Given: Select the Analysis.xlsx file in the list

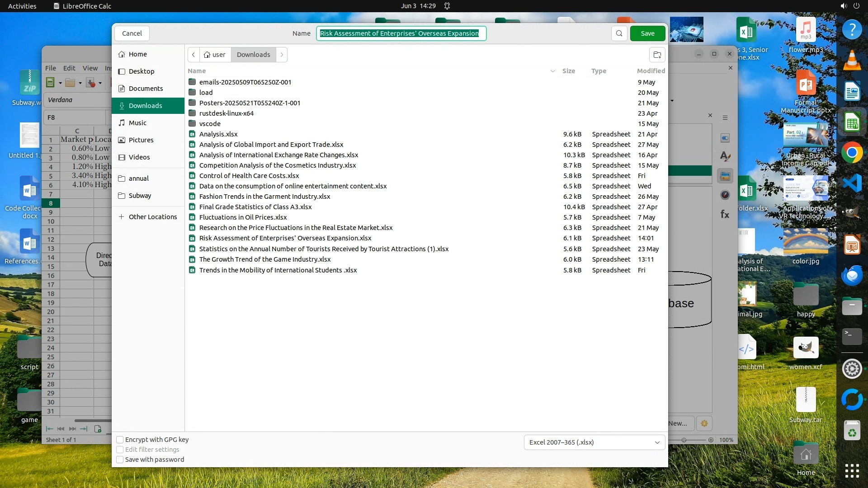Looking at the screenshot, I should click(x=218, y=134).
